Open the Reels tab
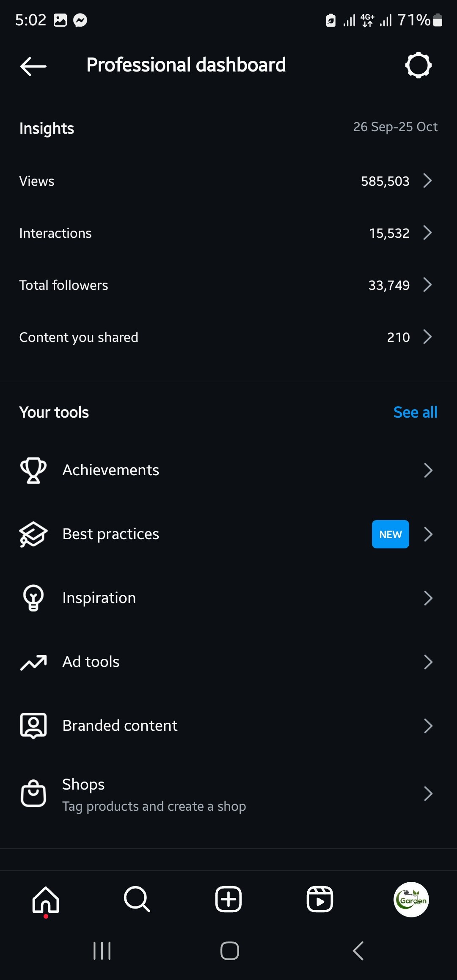The height and width of the screenshot is (980, 457). click(x=320, y=900)
